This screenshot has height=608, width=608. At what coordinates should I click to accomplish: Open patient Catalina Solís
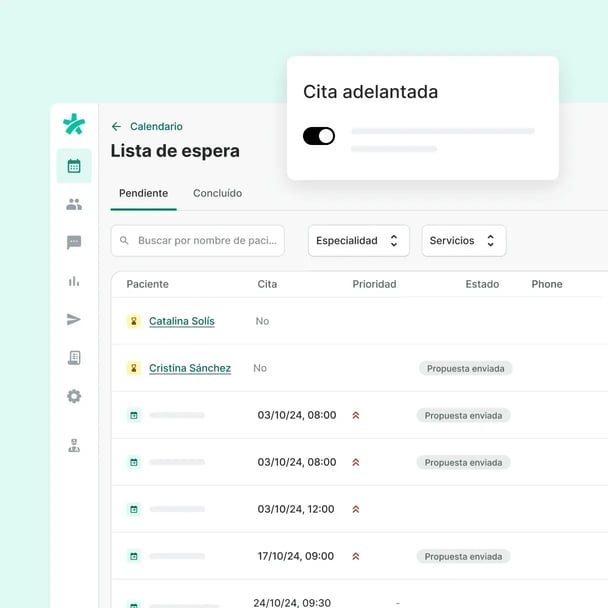181,321
